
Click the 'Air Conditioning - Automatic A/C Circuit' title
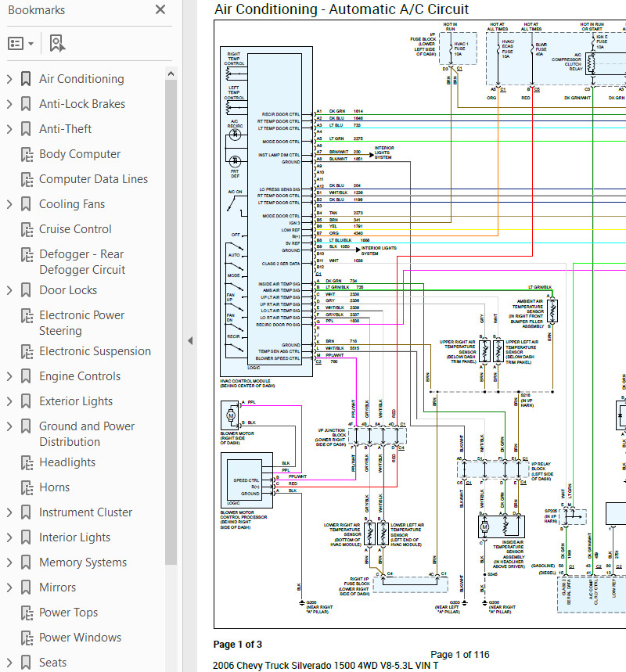pyautogui.click(x=341, y=9)
